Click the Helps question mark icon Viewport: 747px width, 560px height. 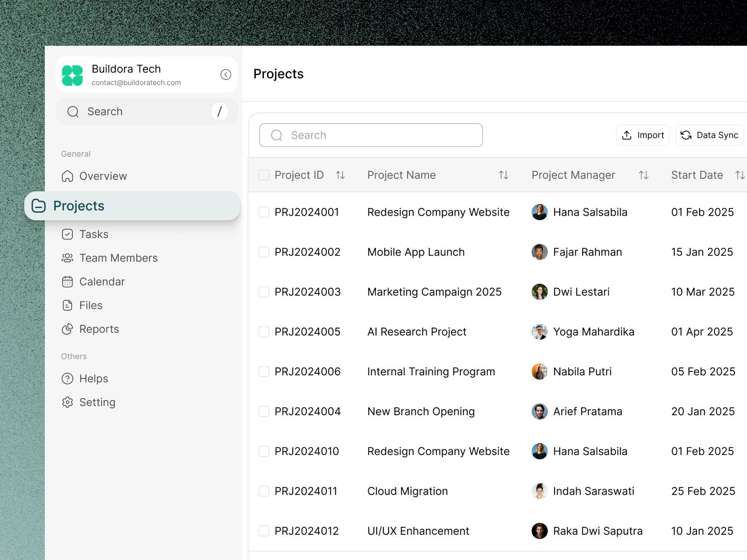(x=68, y=378)
